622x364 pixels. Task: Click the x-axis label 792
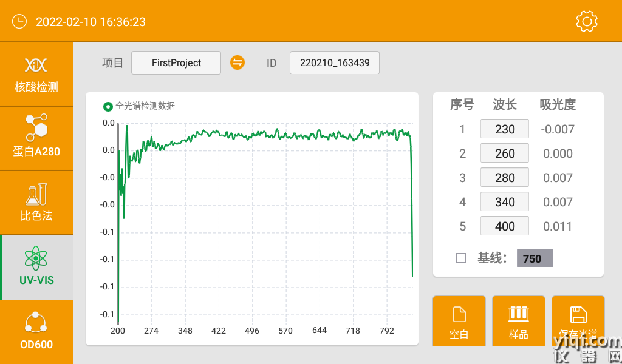click(387, 331)
